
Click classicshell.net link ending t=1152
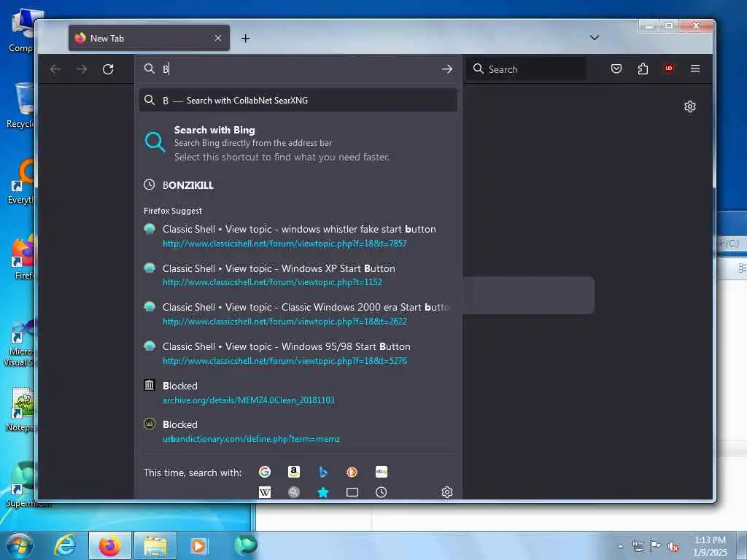(x=273, y=282)
